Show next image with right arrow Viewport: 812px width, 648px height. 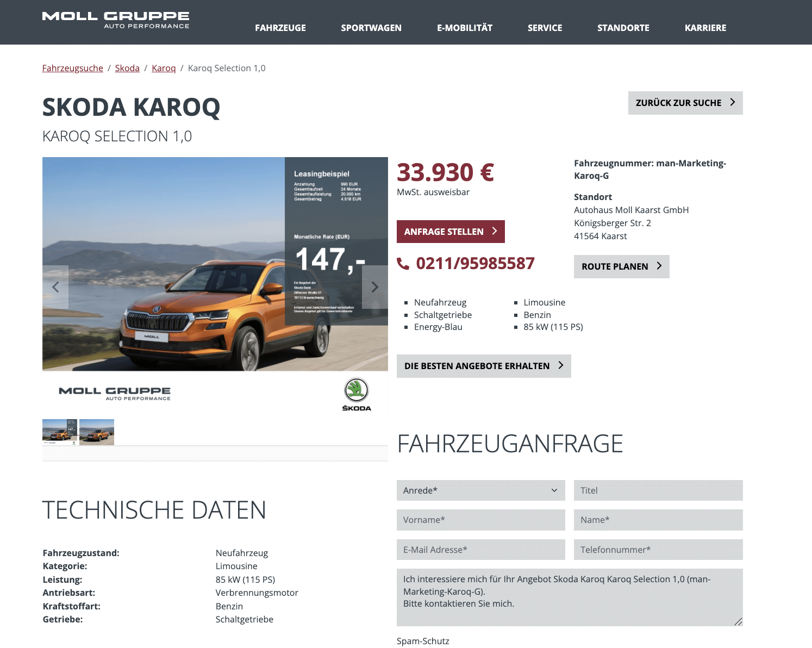click(375, 287)
